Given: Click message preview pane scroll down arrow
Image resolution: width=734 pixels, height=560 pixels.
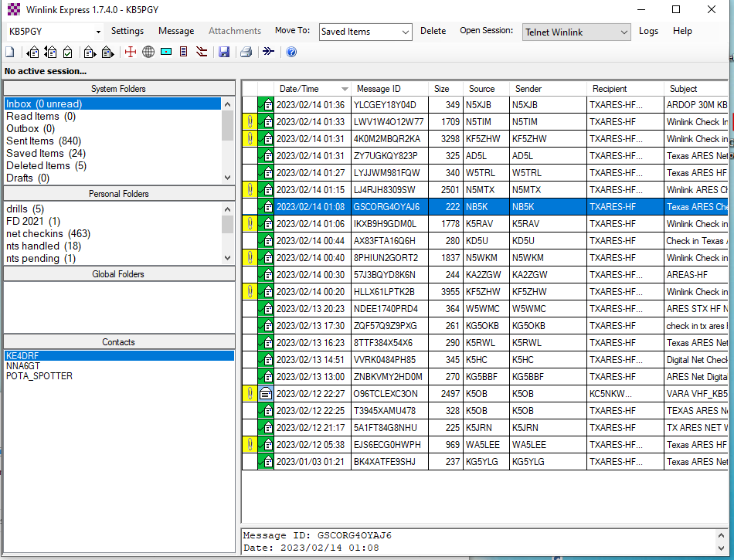Looking at the screenshot, I should [x=721, y=548].
